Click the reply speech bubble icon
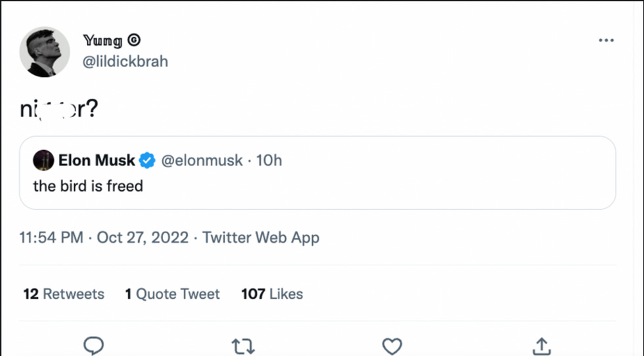 pyautogui.click(x=95, y=345)
